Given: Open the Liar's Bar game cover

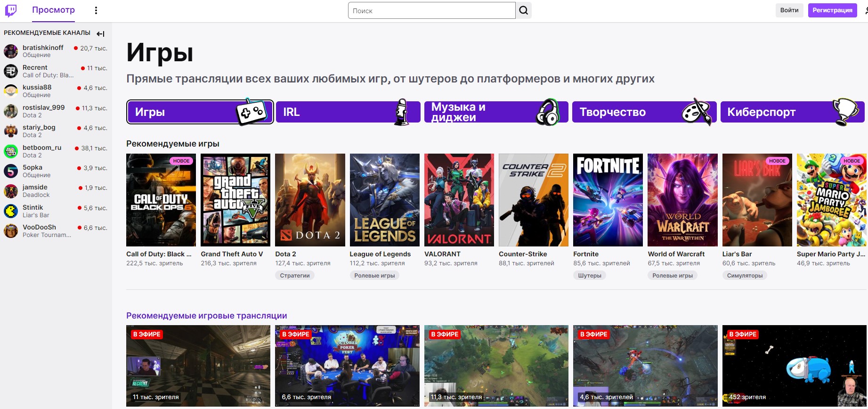Looking at the screenshot, I should [x=757, y=200].
